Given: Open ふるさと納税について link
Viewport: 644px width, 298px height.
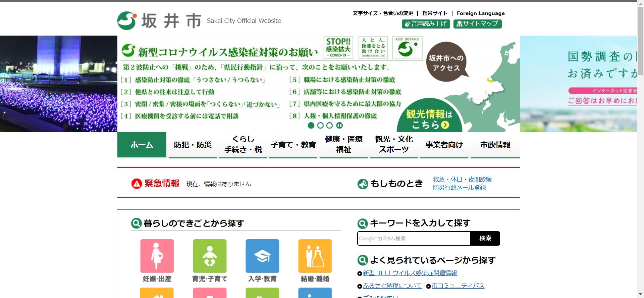Looking at the screenshot, I should pos(392,286).
